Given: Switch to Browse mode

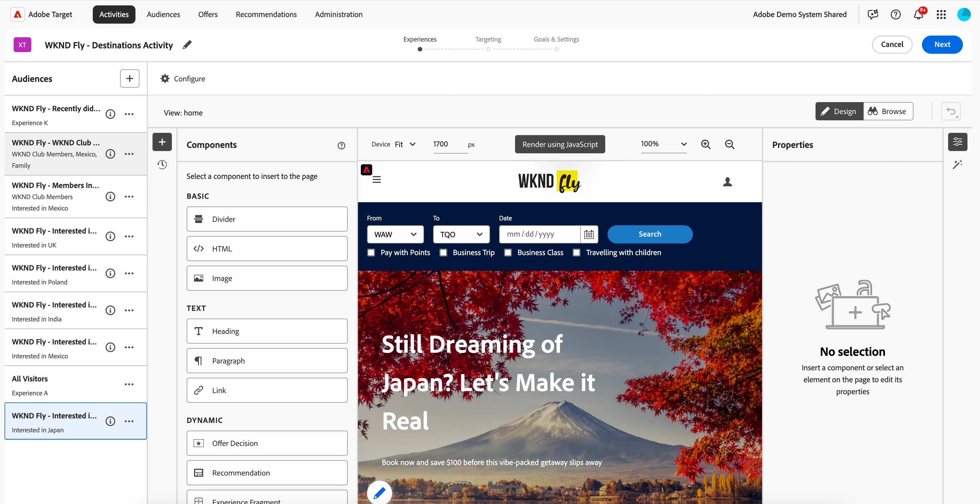Looking at the screenshot, I should coord(888,111).
